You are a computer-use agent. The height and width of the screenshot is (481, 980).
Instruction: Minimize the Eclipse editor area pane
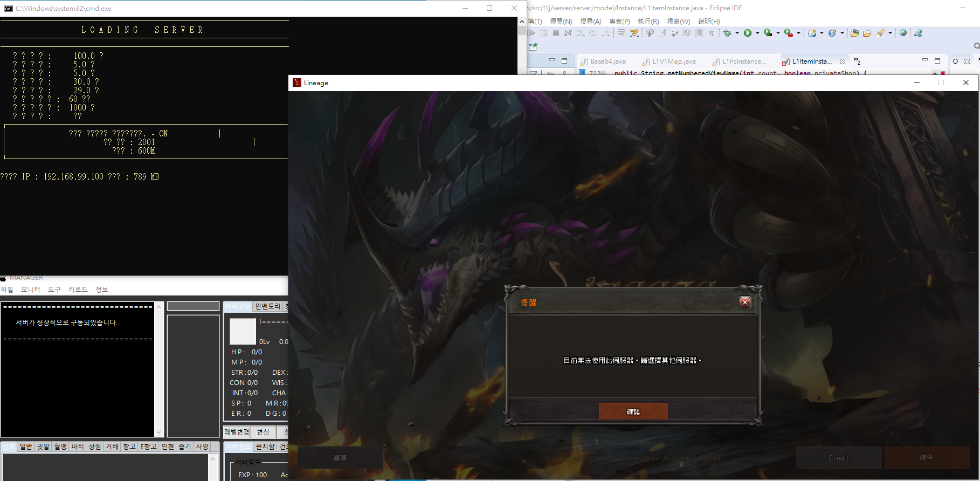point(924,59)
